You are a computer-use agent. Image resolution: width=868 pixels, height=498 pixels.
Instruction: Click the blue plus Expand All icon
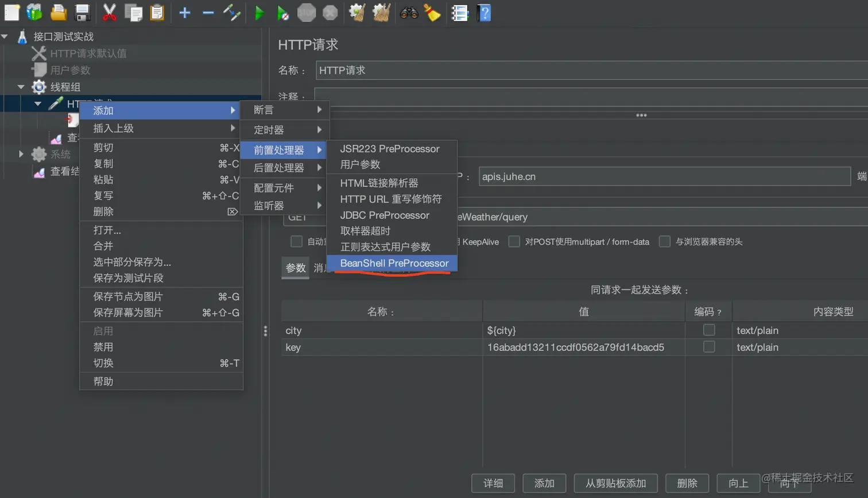[x=184, y=13]
